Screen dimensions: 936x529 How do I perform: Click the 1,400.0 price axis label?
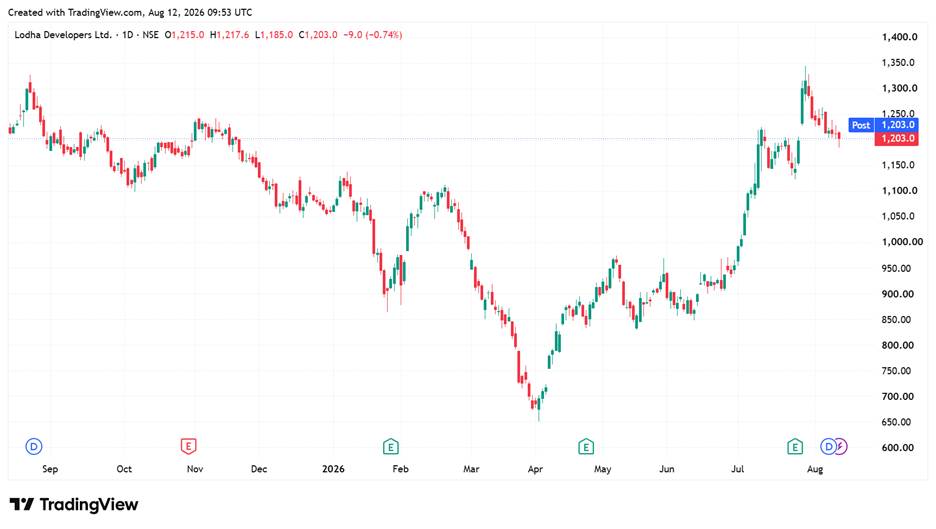[900, 37]
